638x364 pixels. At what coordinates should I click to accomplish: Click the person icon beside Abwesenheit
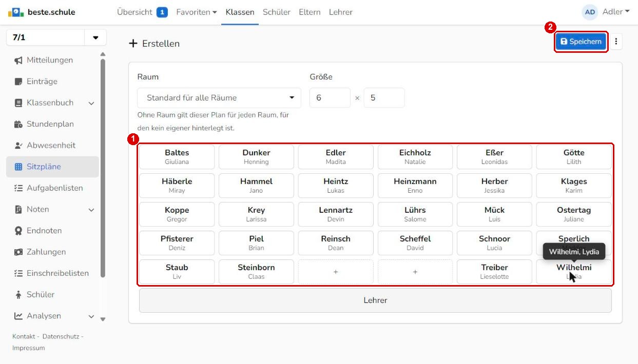tap(18, 146)
